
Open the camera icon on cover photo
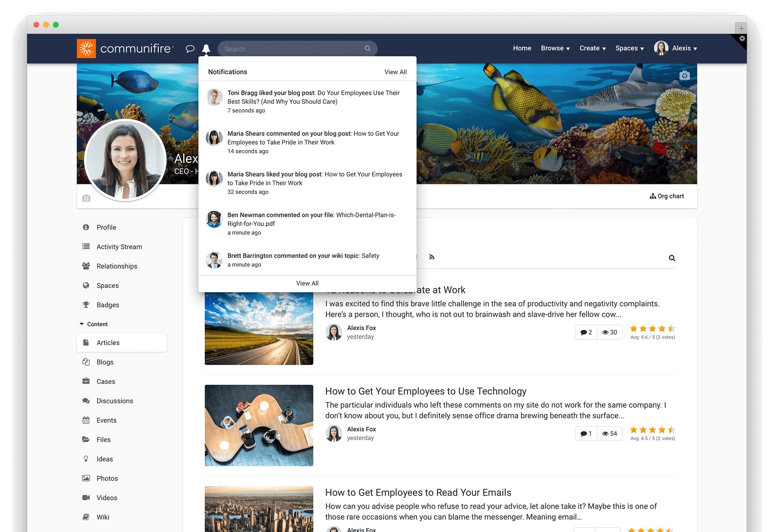685,76
